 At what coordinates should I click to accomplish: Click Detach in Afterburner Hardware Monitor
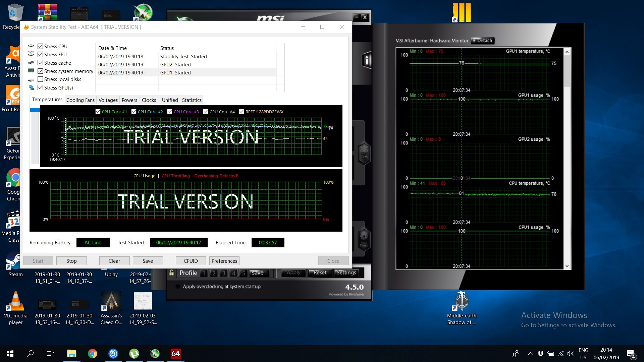483,41
